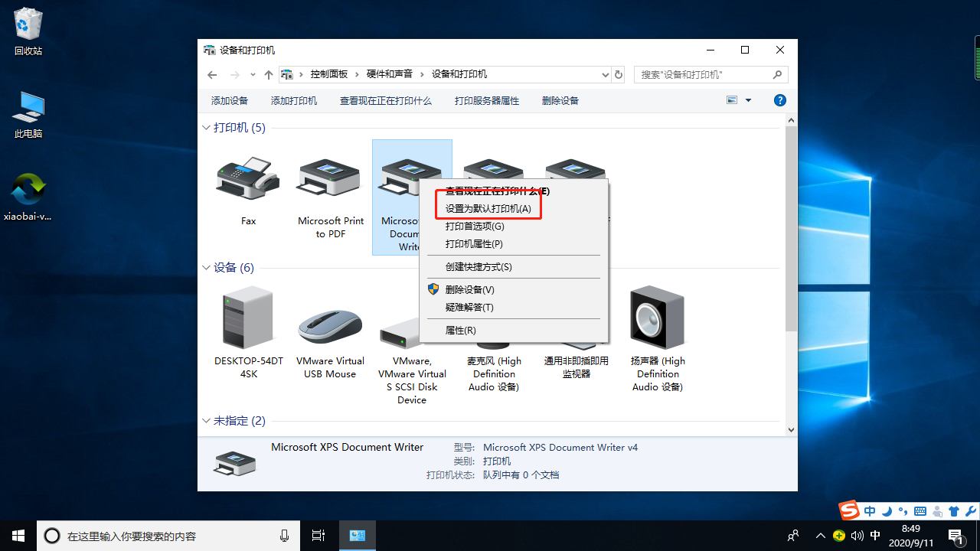Image resolution: width=980 pixels, height=551 pixels.
Task: Open the Sogou IME wrench toolbox
Action: [970, 511]
